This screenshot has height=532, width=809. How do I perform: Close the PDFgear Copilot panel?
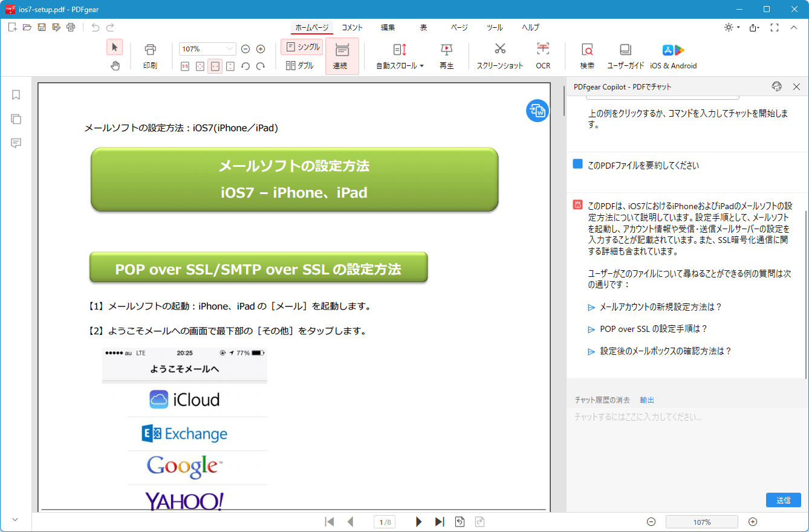(796, 86)
